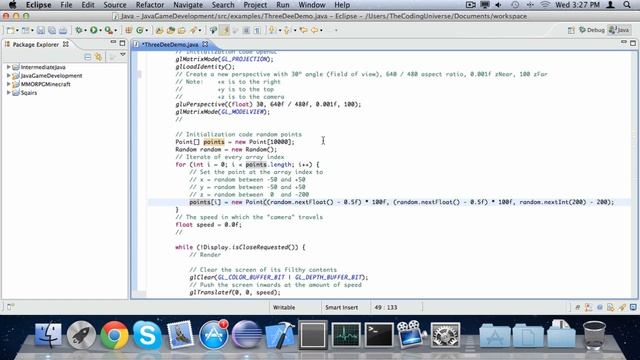Click the New Java Package icon
This screenshot has width=640, height=360.
point(129,30)
